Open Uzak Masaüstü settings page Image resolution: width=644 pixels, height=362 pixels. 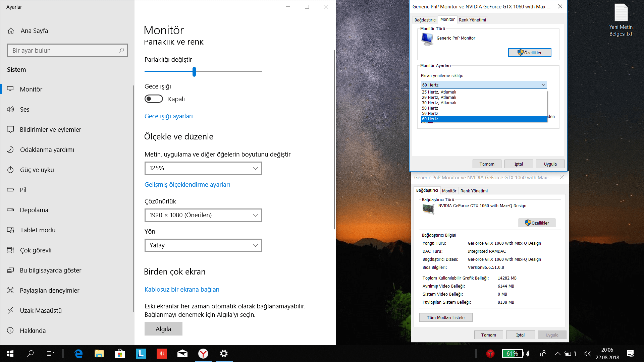(41, 310)
